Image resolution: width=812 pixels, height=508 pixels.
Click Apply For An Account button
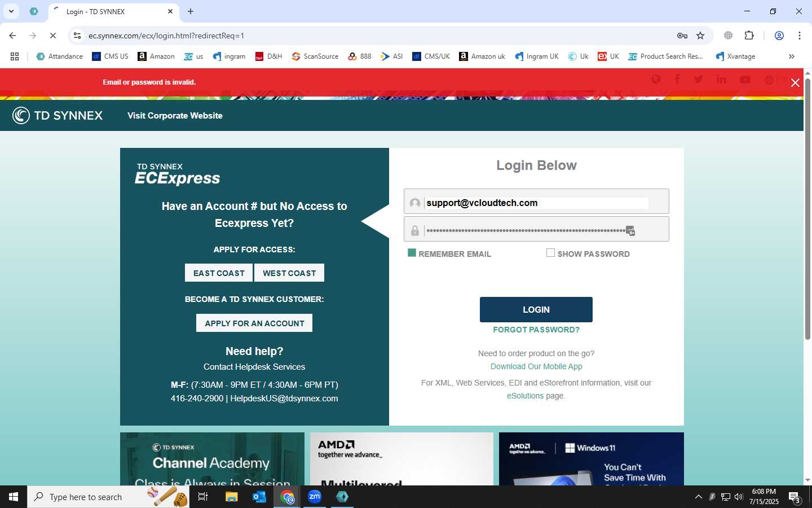(254, 323)
